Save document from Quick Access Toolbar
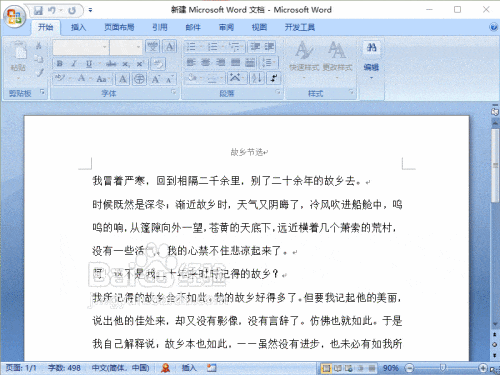The height and width of the screenshot is (375, 500). (x=38, y=11)
